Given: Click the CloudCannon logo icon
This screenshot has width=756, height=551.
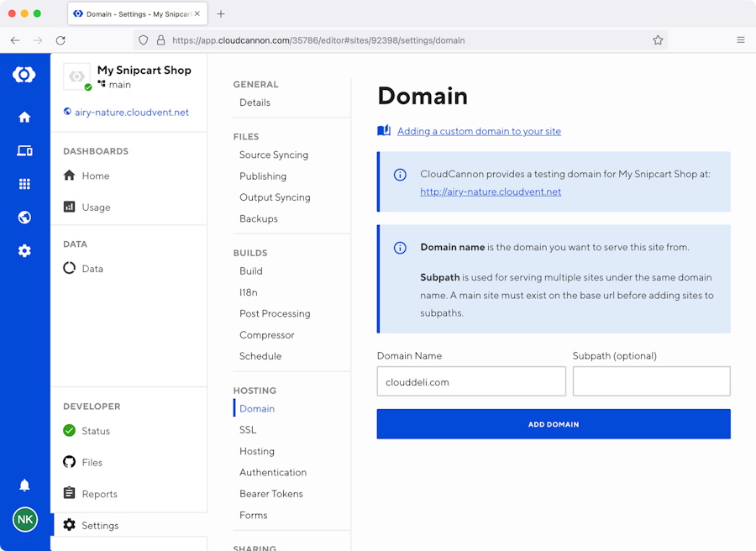Looking at the screenshot, I should pos(24,75).
